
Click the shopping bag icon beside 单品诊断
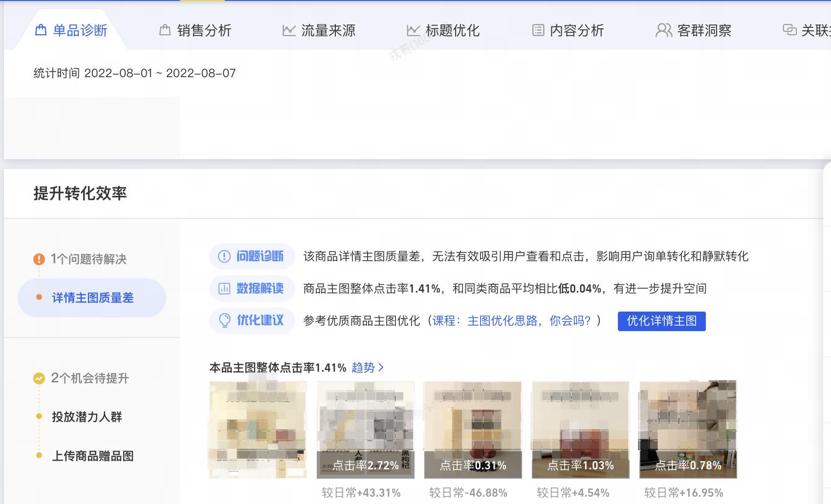[41, 30]
